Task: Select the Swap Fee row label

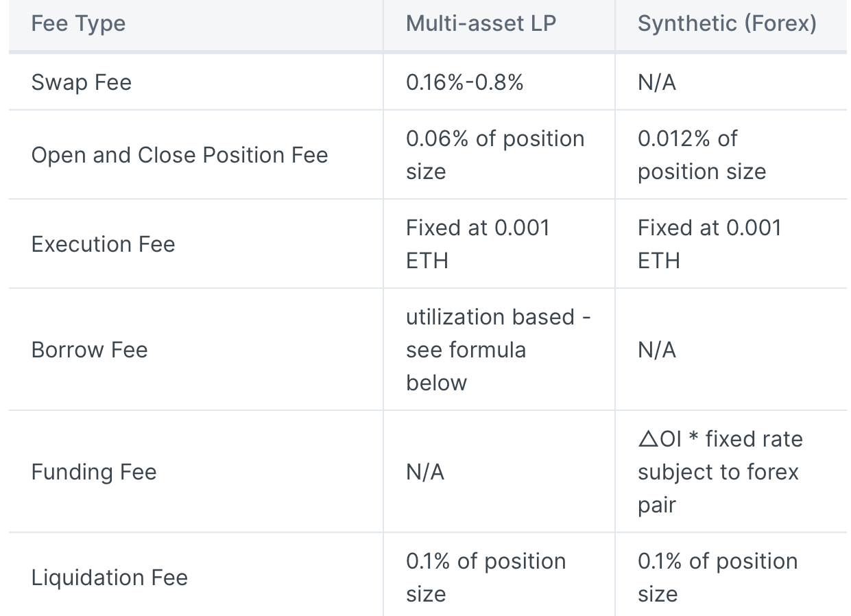Action: pyautogui.click(x=82, y=83)
